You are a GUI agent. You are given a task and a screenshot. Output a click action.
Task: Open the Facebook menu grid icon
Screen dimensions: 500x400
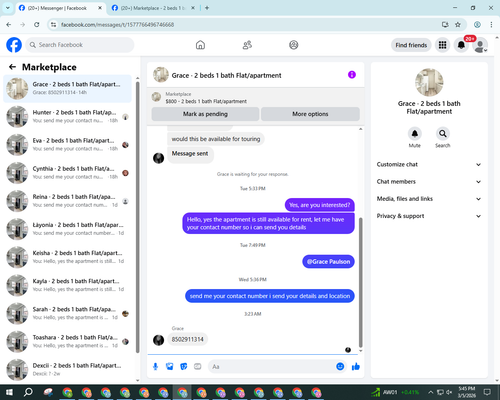coord(442,45)
